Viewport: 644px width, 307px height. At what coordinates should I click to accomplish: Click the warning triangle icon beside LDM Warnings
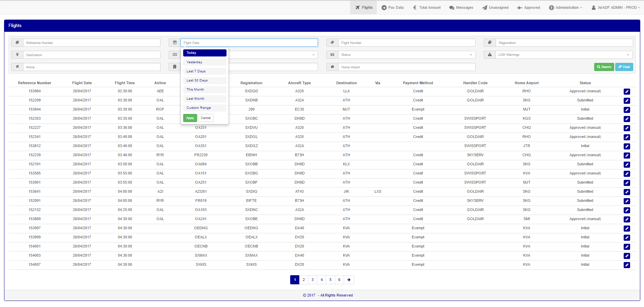490,55
